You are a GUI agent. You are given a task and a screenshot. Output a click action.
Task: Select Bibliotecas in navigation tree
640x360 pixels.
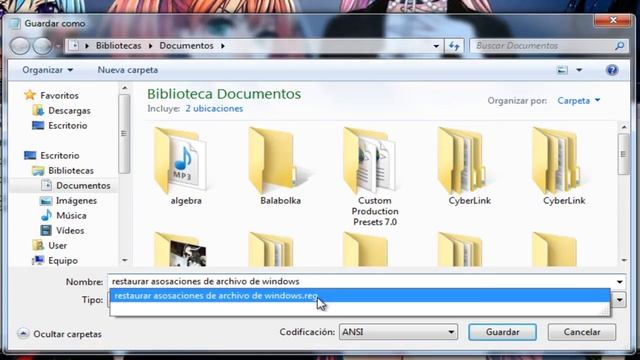(x=71, y=171)
